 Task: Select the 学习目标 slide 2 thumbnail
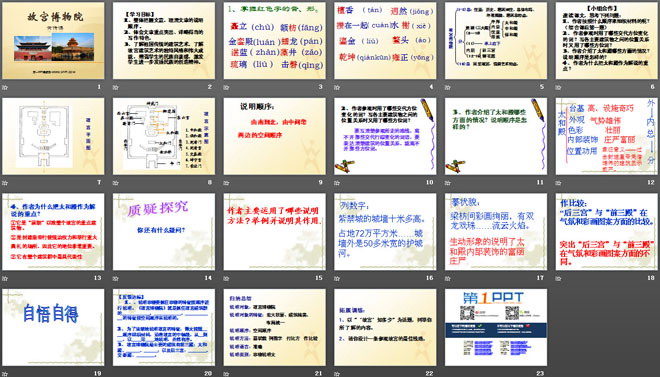(164, 40)
